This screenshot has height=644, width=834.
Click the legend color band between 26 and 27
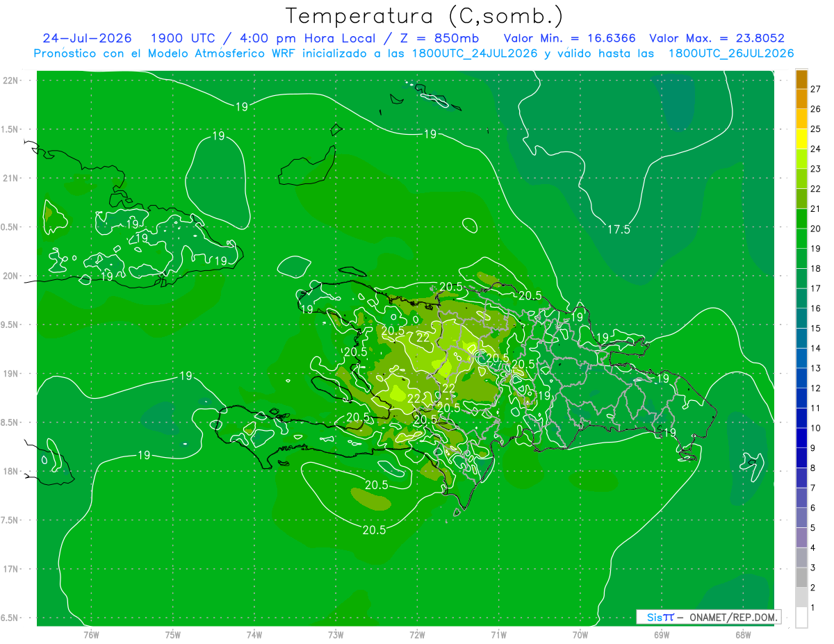[x=801, y=99]
